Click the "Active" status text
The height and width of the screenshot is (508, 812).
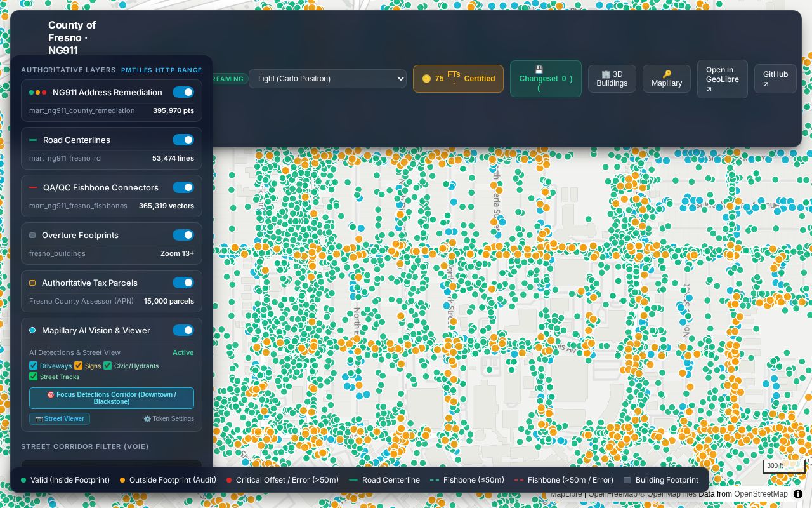click(183, 352)
